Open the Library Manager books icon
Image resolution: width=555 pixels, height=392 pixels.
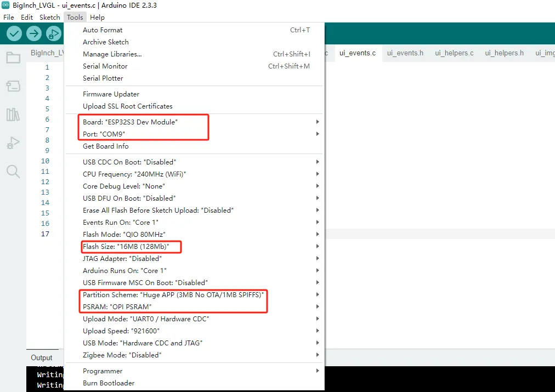[13, 115]
